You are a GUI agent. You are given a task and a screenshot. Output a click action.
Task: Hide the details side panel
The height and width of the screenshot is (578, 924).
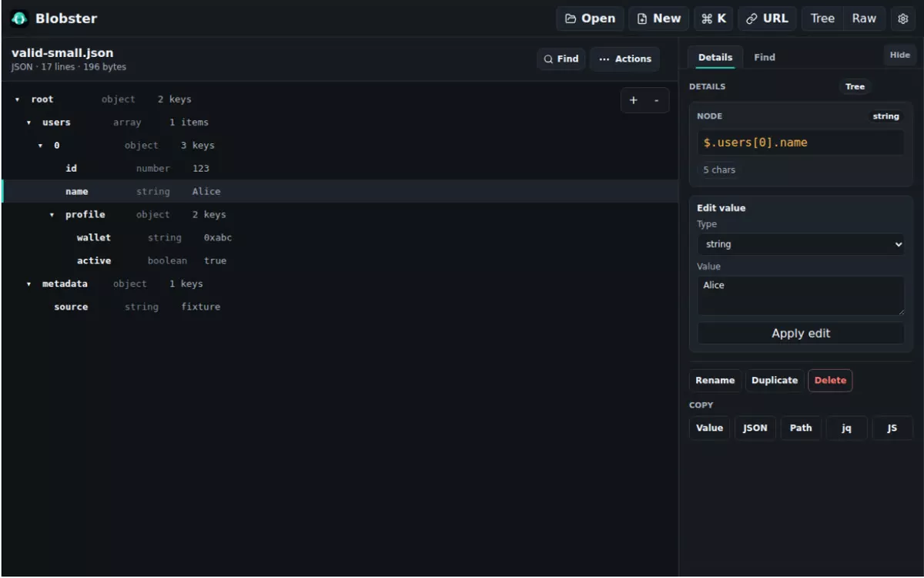899,55
